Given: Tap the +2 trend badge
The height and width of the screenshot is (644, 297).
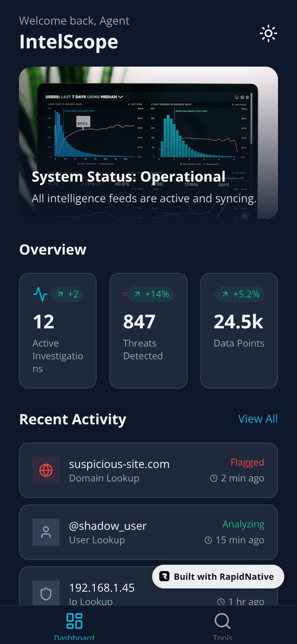Looking at the screenshot, I should 67,294.
